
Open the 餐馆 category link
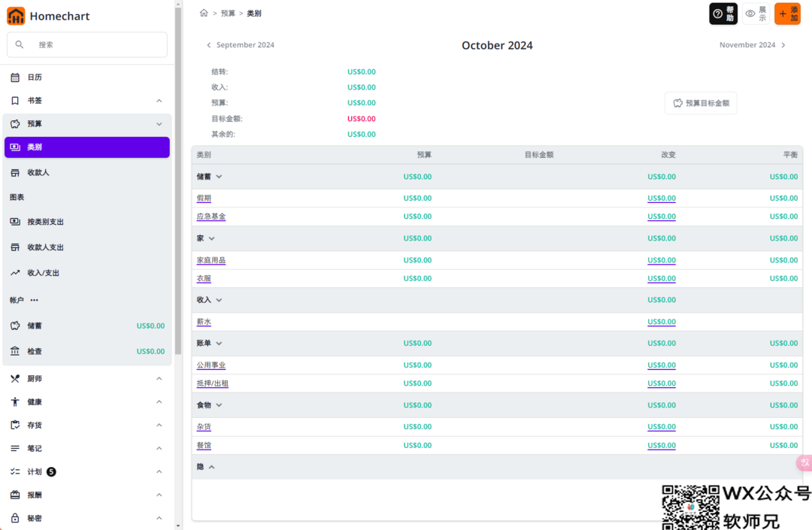click(204, 446)
